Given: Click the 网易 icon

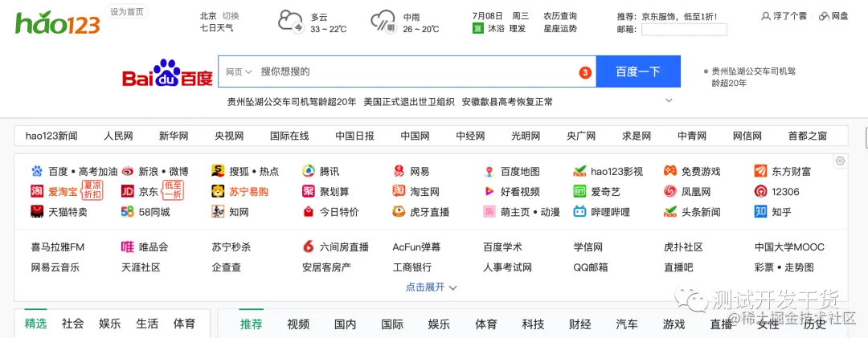Looking at the screenshot, I should 399,172.
